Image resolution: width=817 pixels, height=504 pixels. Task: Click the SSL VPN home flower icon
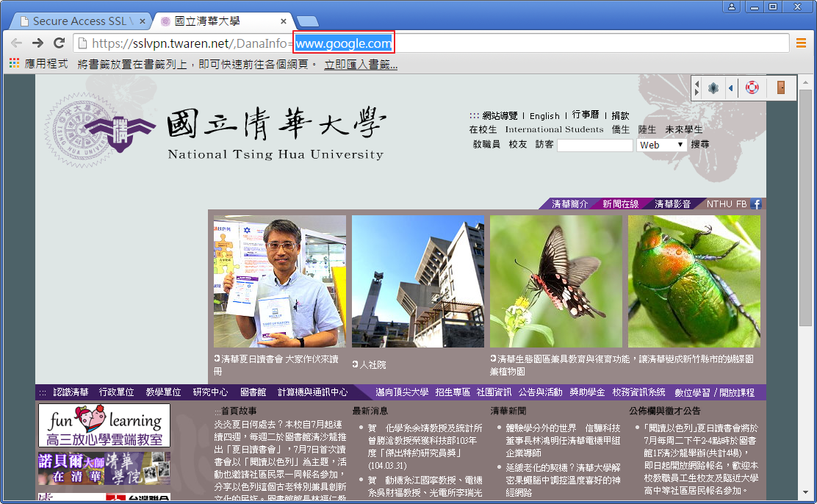pyautogui.click(x=712, y=88)
